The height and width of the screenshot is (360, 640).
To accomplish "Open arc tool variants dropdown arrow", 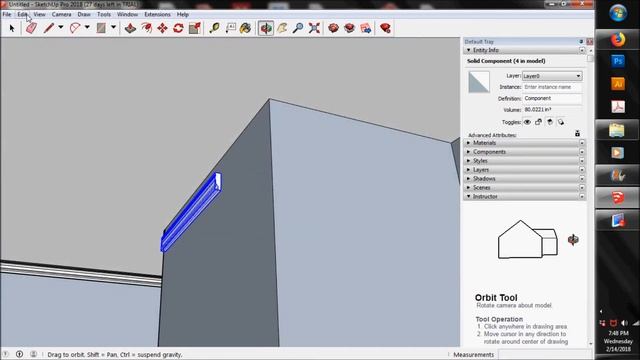I will tap(87, 27).
